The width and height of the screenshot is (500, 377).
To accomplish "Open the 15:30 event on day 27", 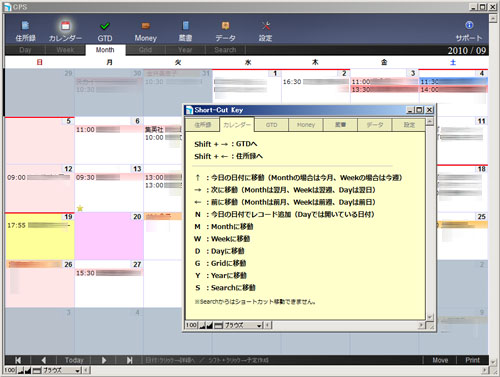I will coord(109,273).
